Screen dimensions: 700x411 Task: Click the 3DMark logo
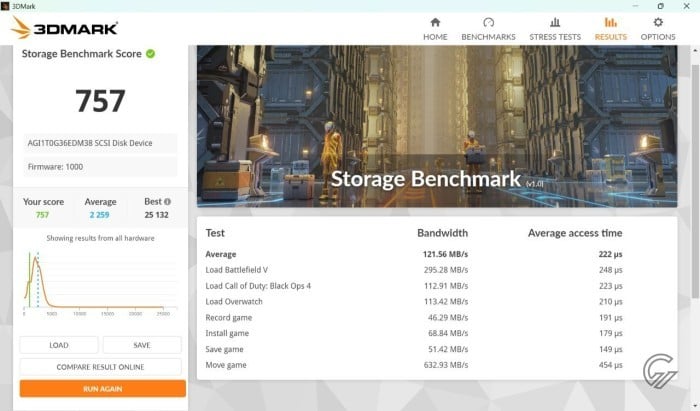coord(65,28)
